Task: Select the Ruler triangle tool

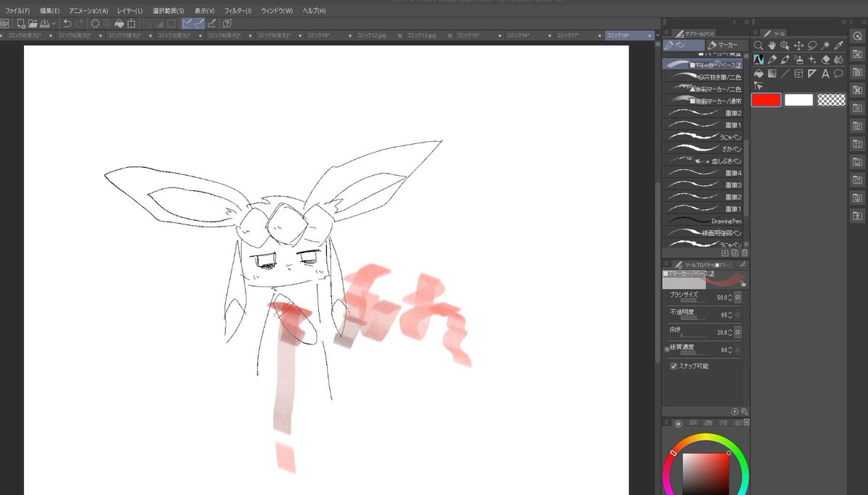Action: tap(812, 74)
